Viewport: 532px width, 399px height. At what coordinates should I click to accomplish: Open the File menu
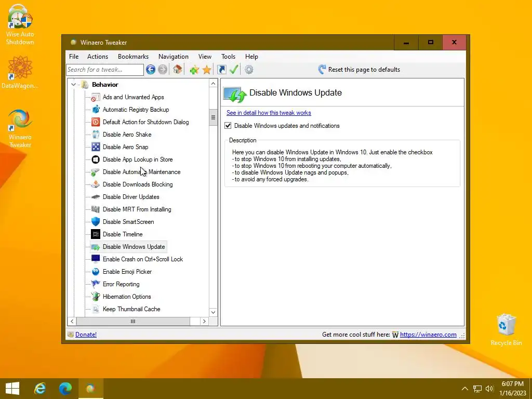74,57
